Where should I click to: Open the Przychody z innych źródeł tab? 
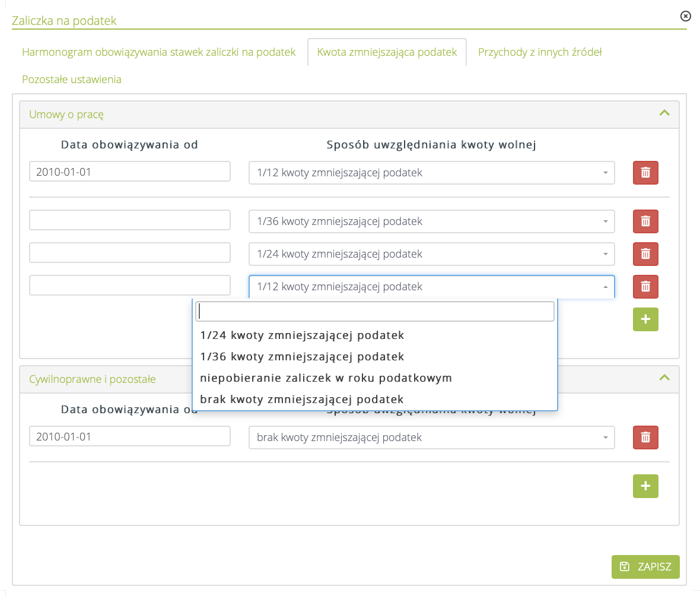click(540, 52)
